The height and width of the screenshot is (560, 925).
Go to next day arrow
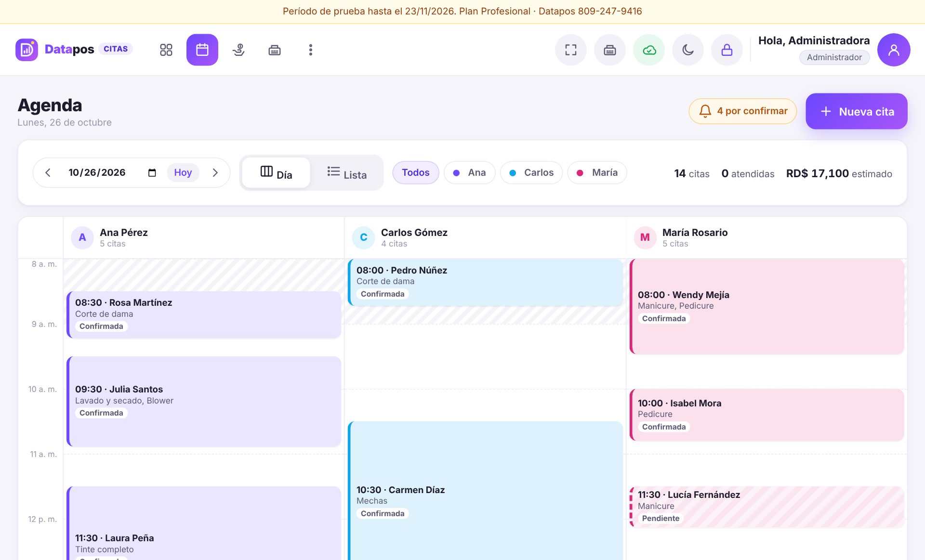click(215, 172)
